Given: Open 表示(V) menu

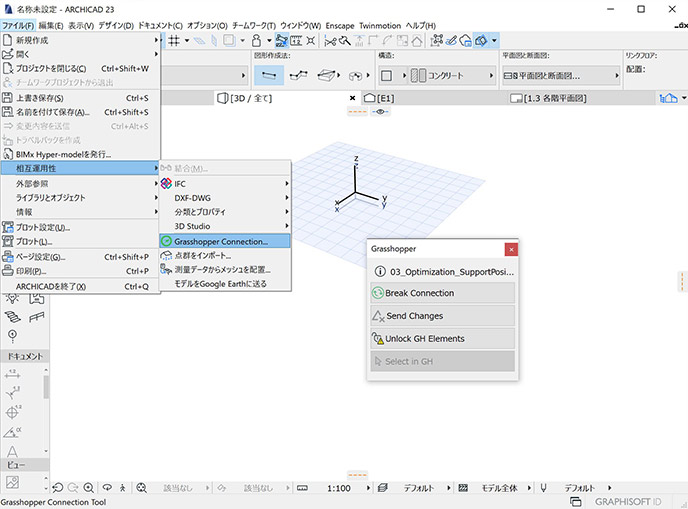Looking at the screenshot, I should tap(81, 25).
